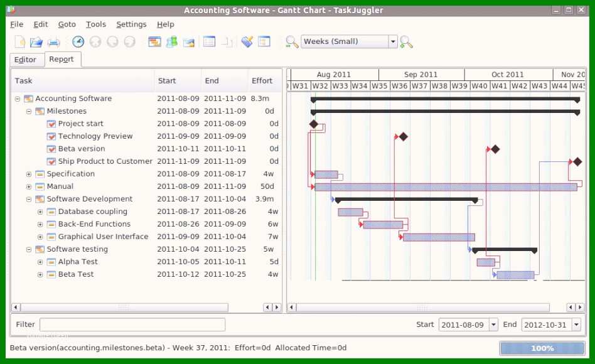Click the Graphical User Interface Gantt bar
The height and width of the screenshot is (364, 595).
439,237
